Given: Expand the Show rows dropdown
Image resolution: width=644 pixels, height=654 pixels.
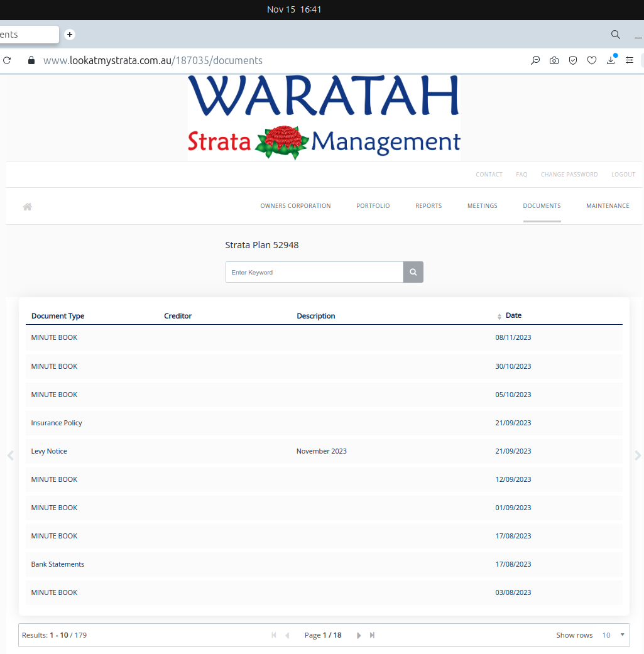Looking at the screenshot, I should (613, 635).
